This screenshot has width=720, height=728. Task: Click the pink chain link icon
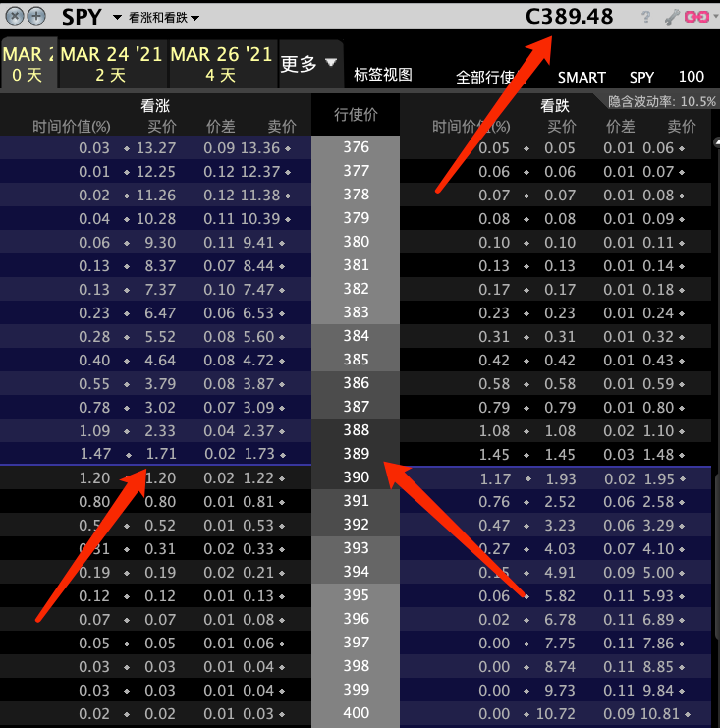click(696, 17)
